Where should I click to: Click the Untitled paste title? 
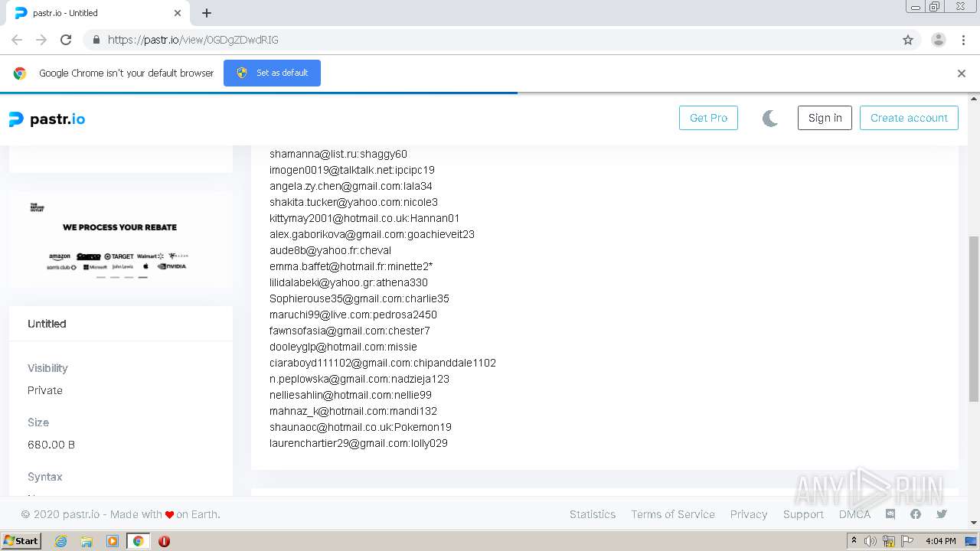47,324
